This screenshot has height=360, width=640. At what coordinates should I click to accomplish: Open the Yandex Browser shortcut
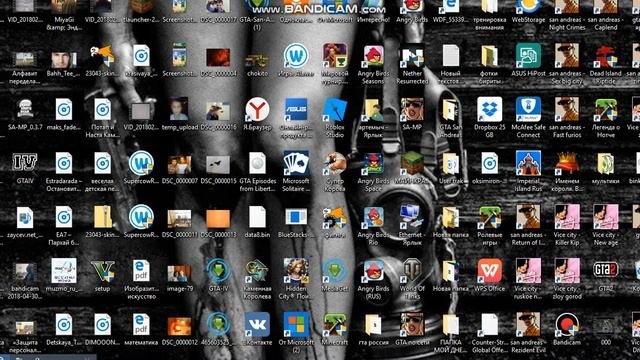pos(257,109)
